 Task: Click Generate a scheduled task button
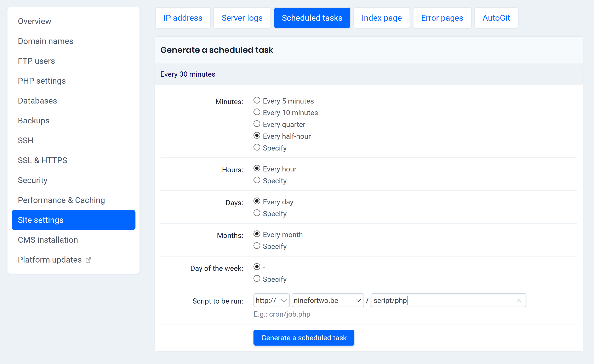click(304, 337)
